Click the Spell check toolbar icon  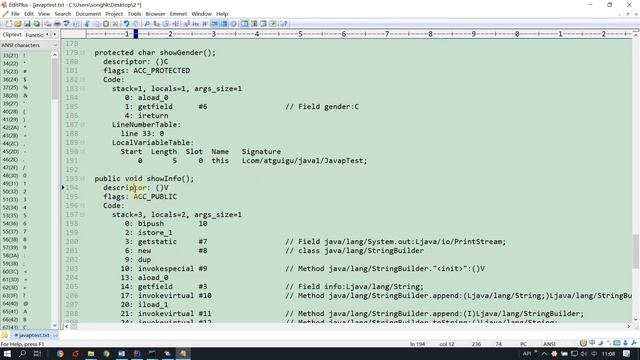[x=67, y=24]
